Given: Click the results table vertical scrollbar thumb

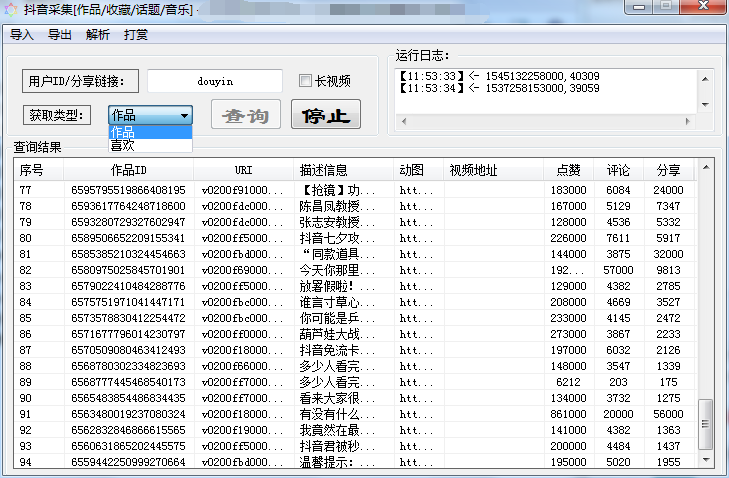Looking at the screenshot, I should (x=706, y=424).
